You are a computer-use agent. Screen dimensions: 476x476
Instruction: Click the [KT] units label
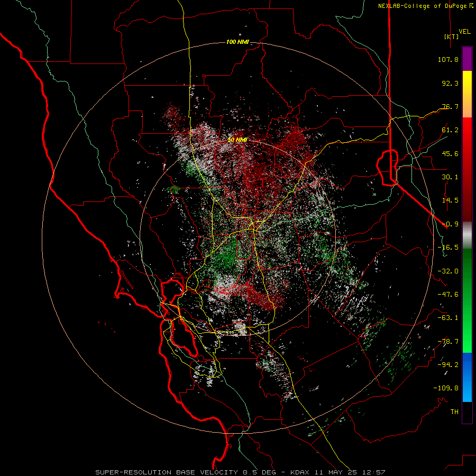point(451,36)
